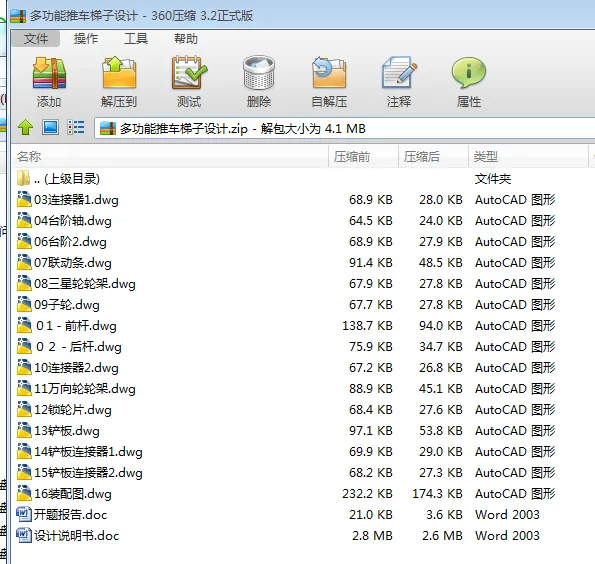Click the archive path address field
The image size is (595, 564).
(x=345, y=129)
